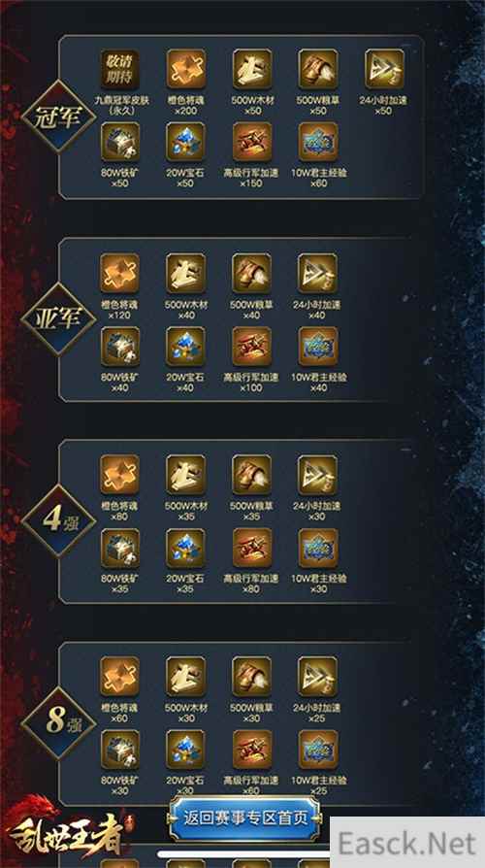Image resolution: width=485 pixels, height=868 pixels.
Task: Select the 亚军 diamond rank badge
Action: click(x=58, y=318)
